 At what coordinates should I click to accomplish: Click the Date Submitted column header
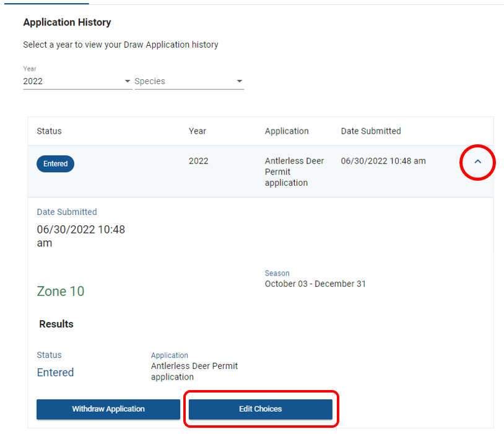coord(371,131)
